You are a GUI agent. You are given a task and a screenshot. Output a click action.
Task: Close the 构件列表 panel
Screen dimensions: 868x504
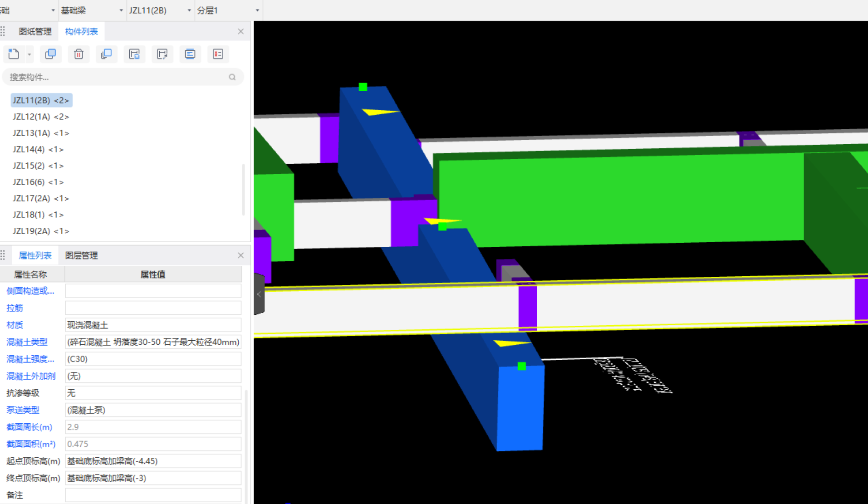pos(240,31)
